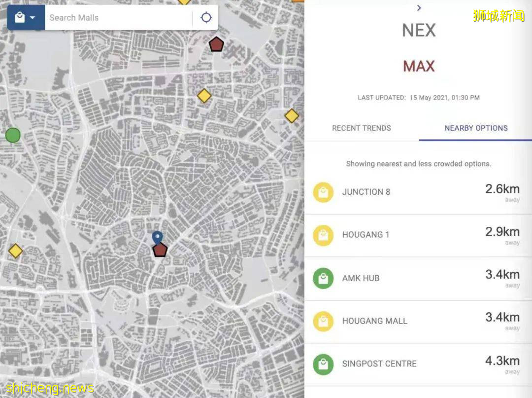Click the yellow Junction 8 bag icon
This screenshot has width=532, height=398.
323,192
